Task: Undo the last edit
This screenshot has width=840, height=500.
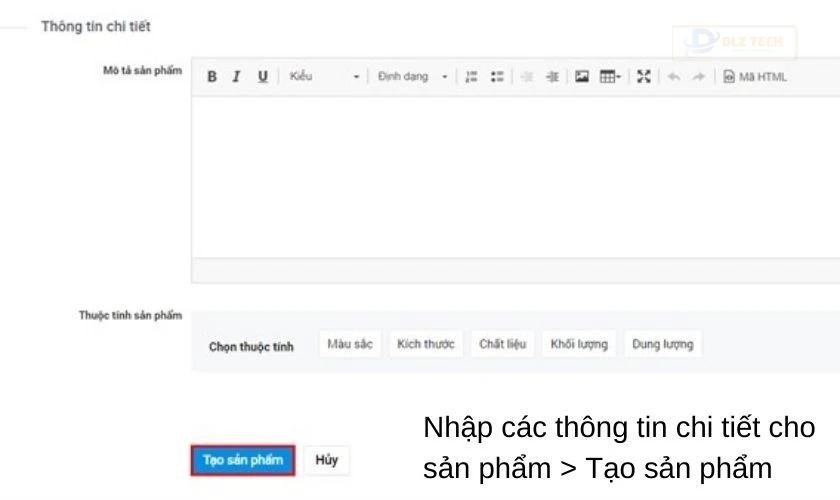Action: 673,77
